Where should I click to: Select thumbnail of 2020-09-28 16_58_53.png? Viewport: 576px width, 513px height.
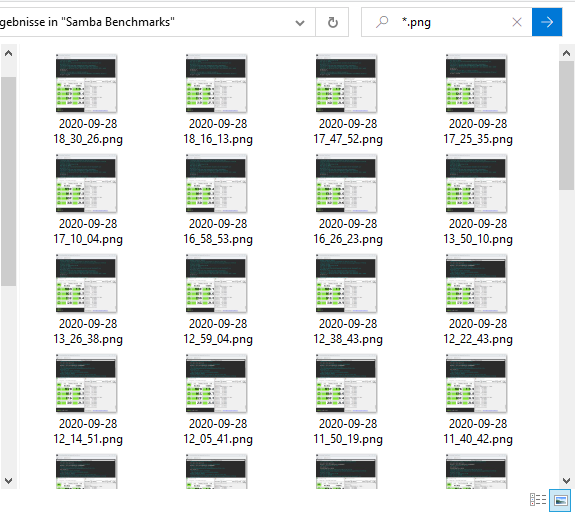pos(216,183)
